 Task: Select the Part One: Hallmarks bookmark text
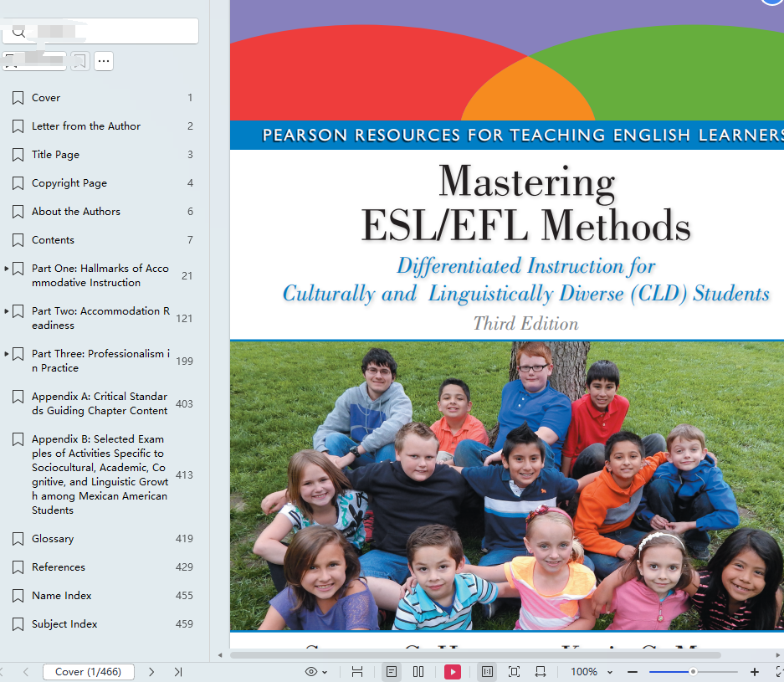100,275
